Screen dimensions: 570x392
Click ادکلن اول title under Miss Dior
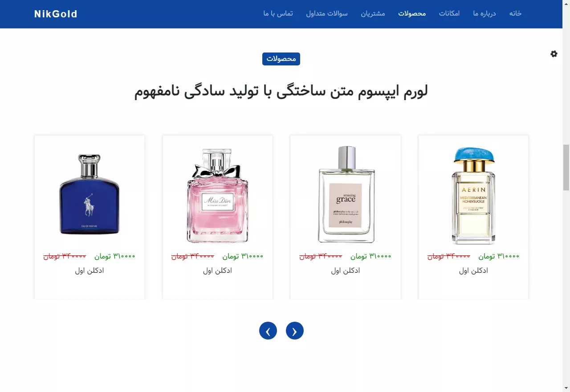pyautogui.click(x=217, y=271)
